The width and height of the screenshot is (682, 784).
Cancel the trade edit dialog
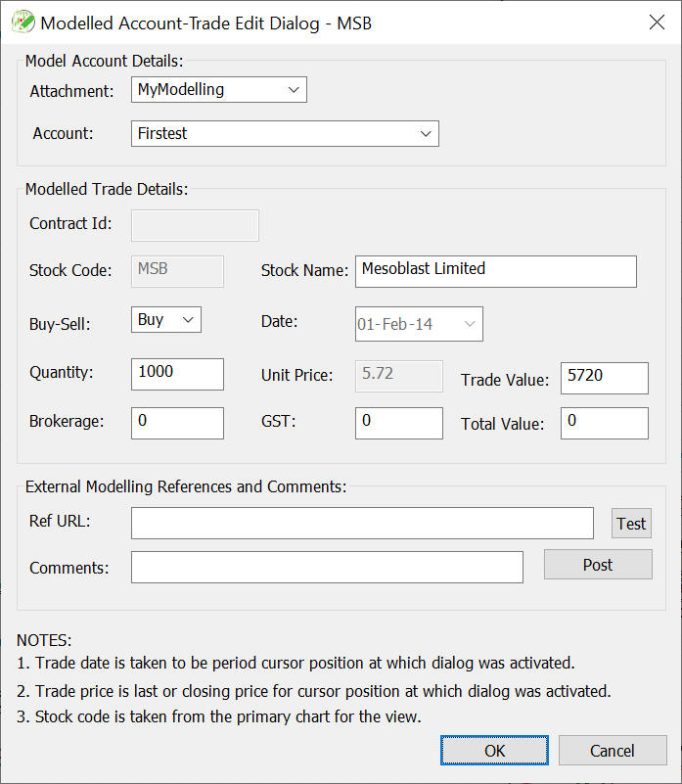613,750
